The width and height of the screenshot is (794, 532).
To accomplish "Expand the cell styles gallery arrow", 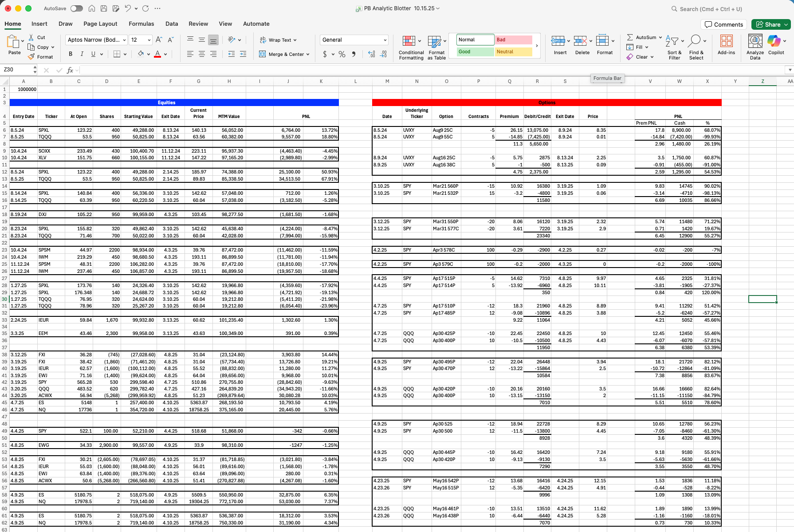I will 537,46.
